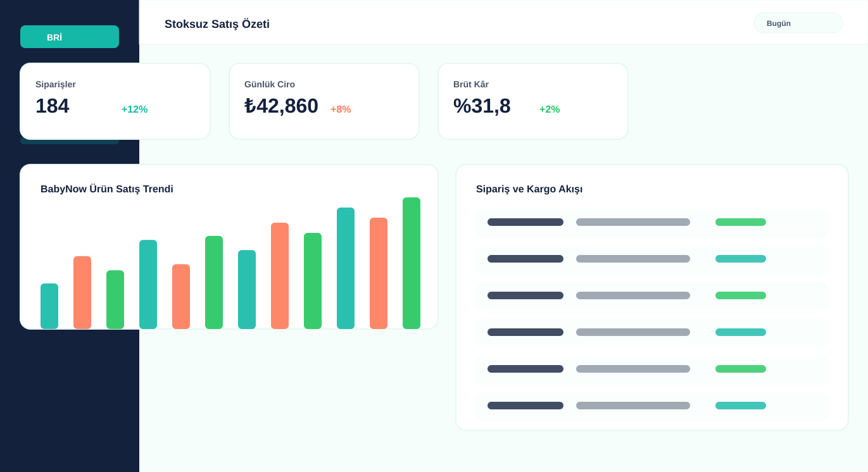Click teal status pill in second order row
868x472 pixels.
(741, 259)
